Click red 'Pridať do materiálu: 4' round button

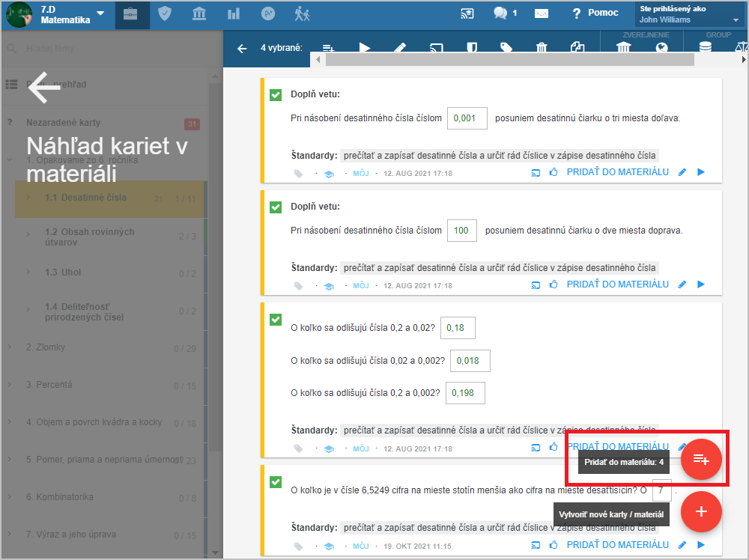pyautogui.click(x=701, y=459)
